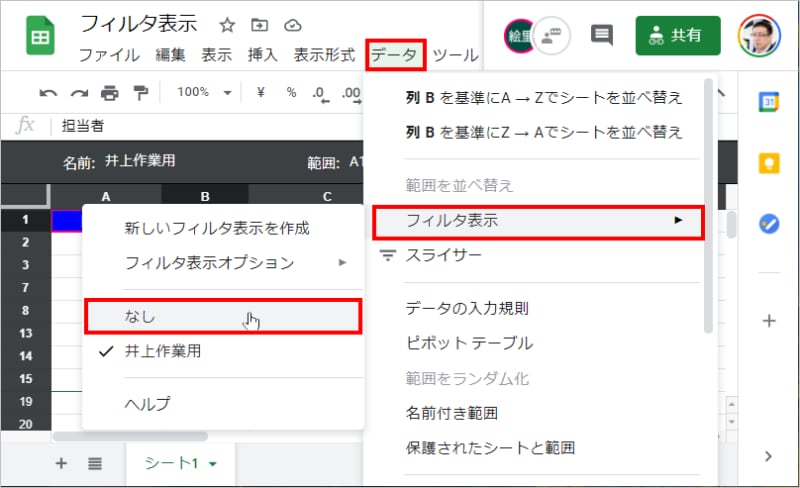Choose なし to turn off filter view

click(x=223, y=316)
